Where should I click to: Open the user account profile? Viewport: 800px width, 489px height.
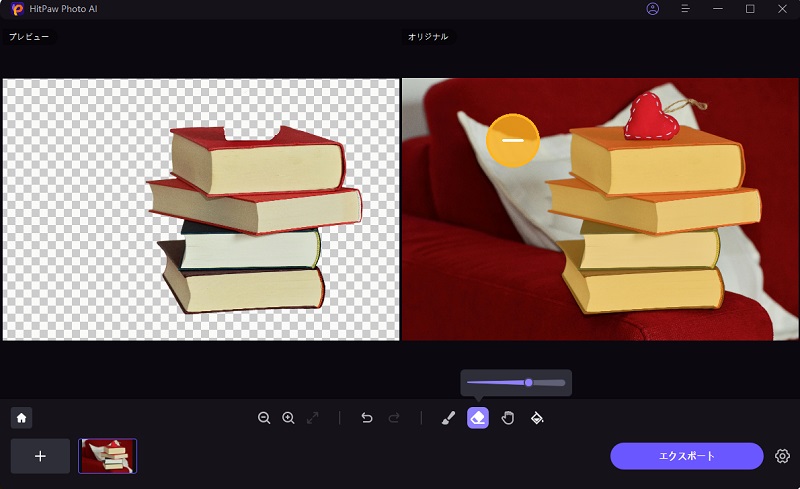[x=653, y=9]
